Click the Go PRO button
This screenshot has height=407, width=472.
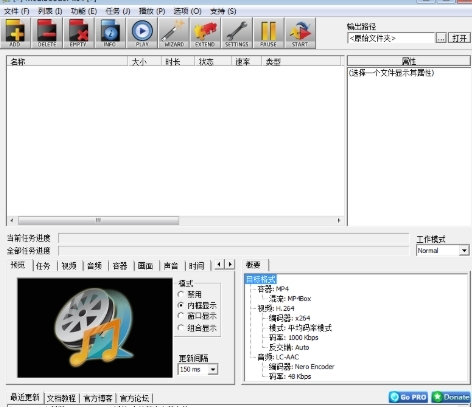pyautogui.click(x=409, y=397)
